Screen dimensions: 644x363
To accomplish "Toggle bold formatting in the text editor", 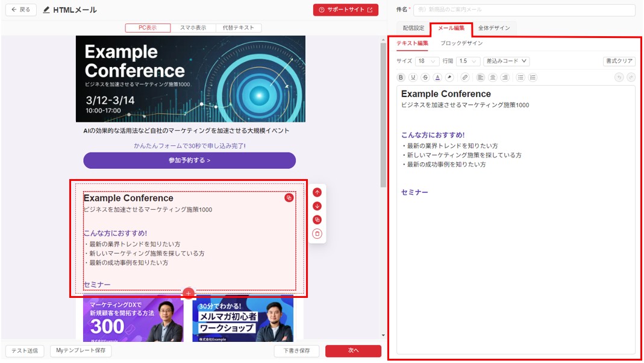I will (401, 77).
